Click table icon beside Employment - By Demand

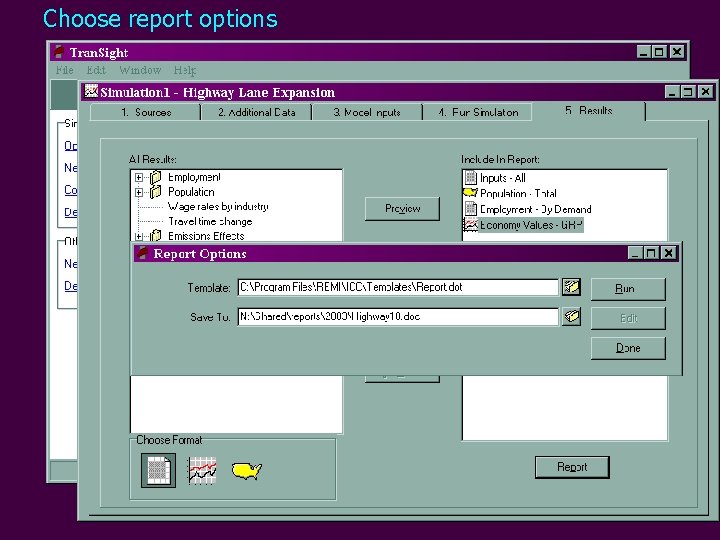click(471, 209)
